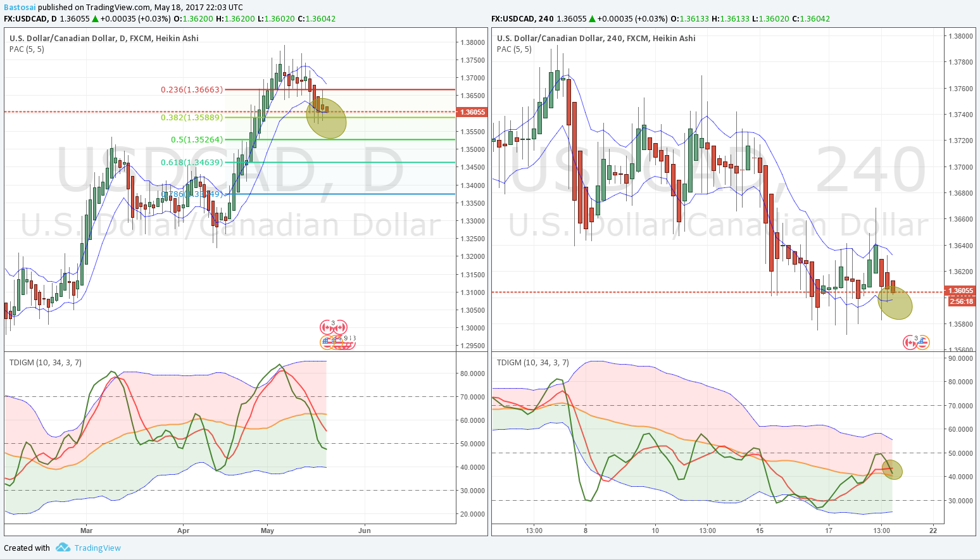Click the Mar label on the daily time axis
Viewport: 980px width, 559px height.
pyautogui.click(x=87, y=531)
